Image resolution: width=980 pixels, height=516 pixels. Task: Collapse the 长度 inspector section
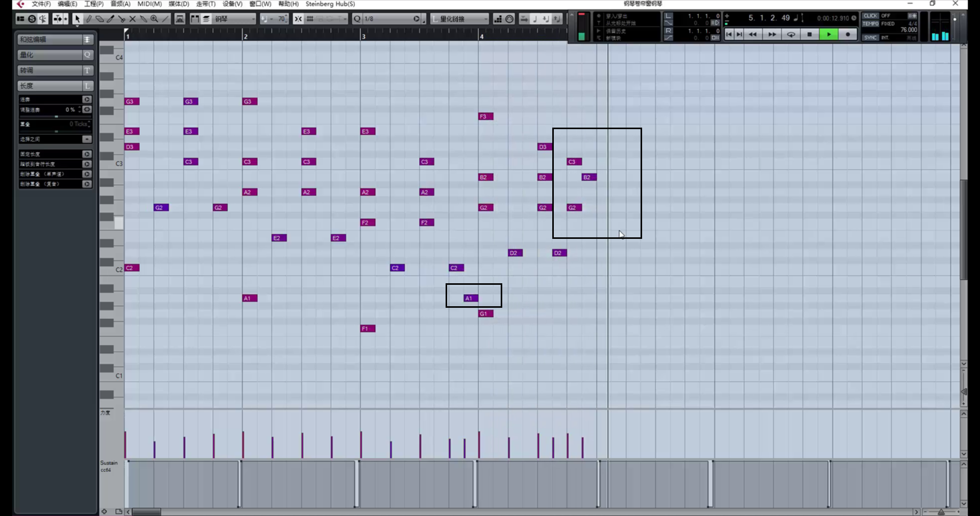55,86
